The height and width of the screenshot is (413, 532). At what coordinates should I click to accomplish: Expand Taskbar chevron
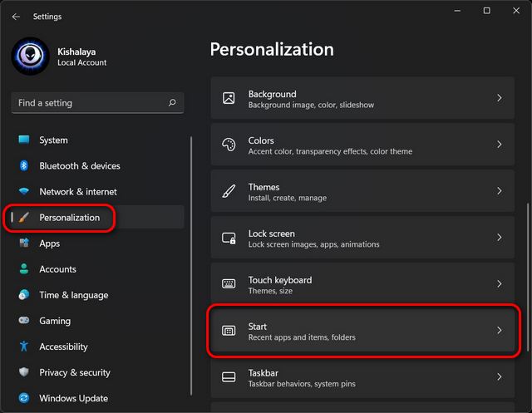pos(499,376)
